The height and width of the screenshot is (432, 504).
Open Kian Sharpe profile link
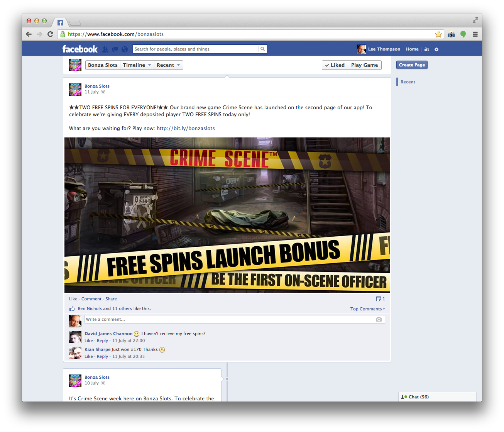point(97,349)
